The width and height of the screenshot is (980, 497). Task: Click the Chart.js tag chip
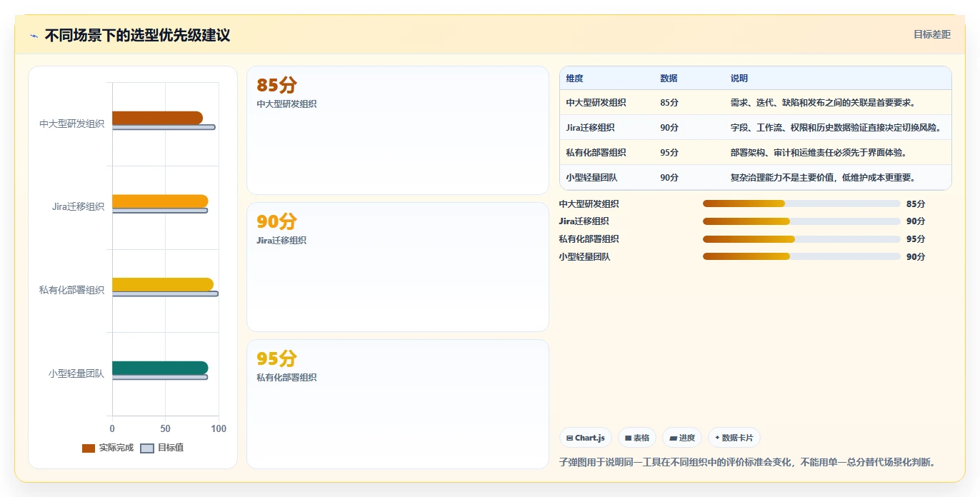tap(585, 438)
